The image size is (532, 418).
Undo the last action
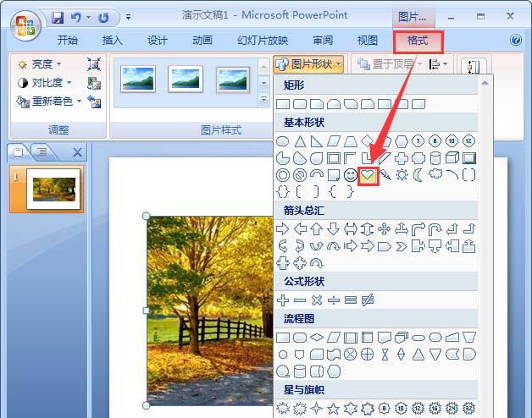pyautogui.click(x=76, y=17)
